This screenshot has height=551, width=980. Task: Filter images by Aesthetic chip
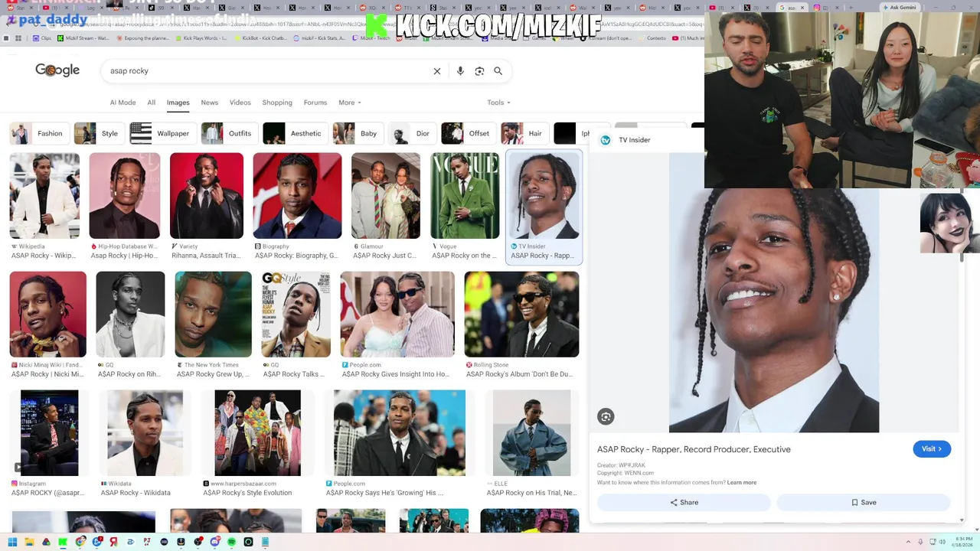tap(294, 133)
